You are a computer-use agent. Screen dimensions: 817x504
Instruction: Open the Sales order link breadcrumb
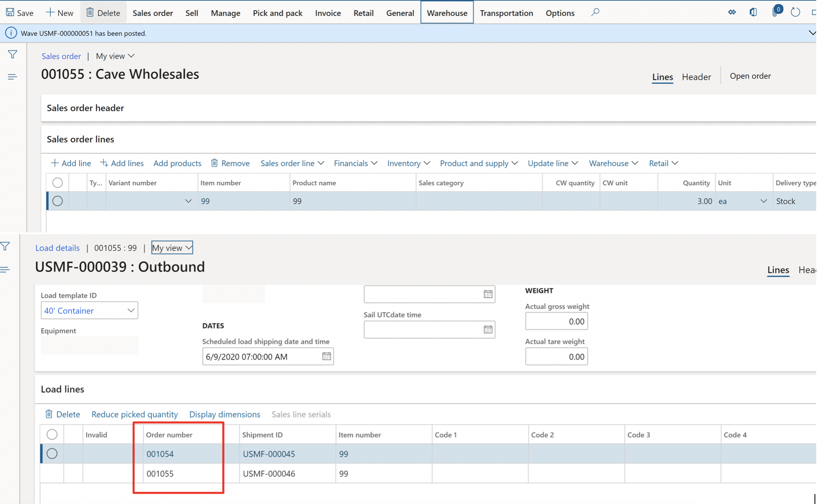(x=61, y=56)
